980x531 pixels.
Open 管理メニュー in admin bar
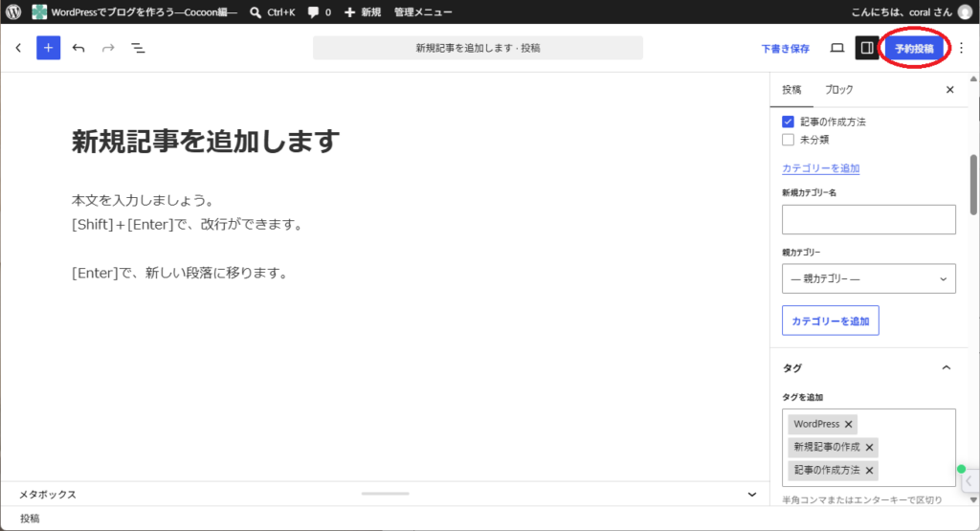tap(423, 11)
